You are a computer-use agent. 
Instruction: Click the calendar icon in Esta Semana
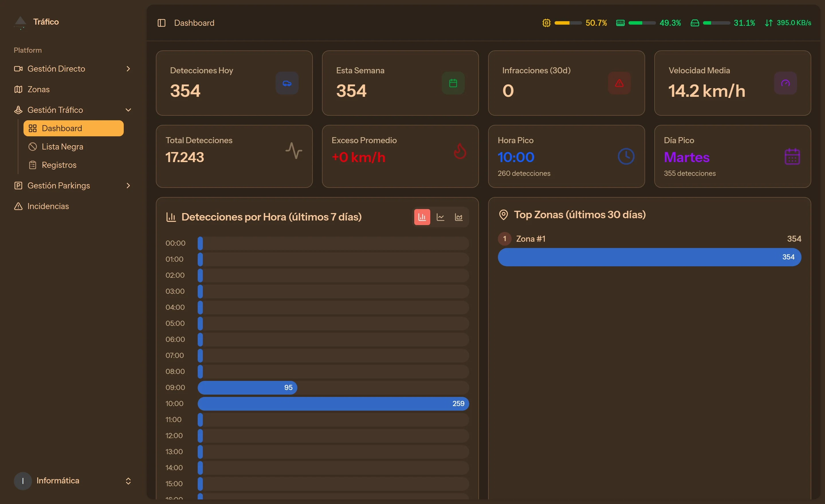point(453,83)
